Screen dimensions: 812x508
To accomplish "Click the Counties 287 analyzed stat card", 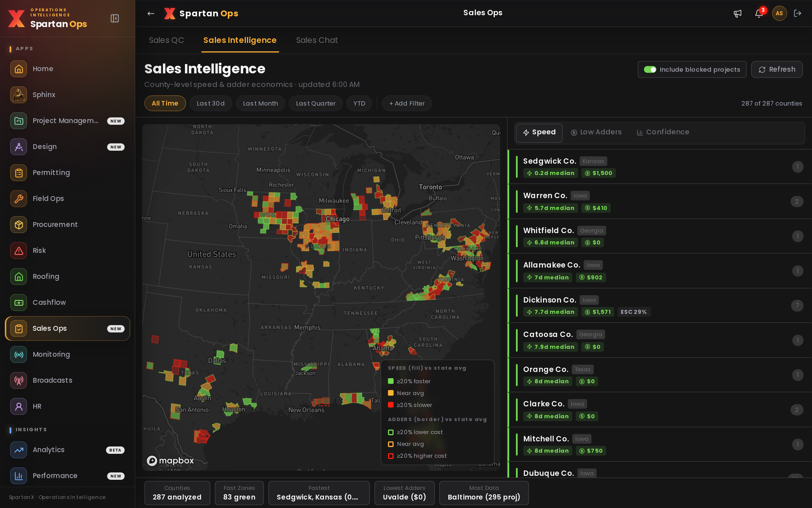I will tap(177, 493).
